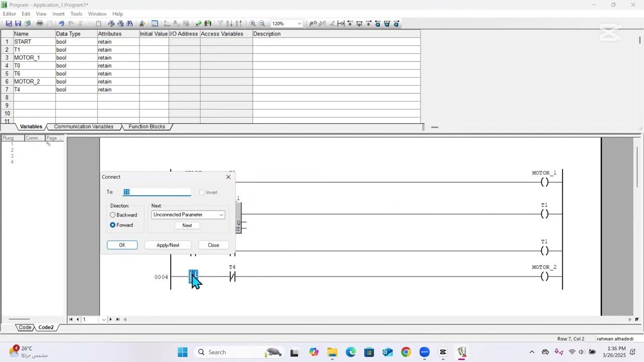This screenshot has width=644, height=362.
Task: Click the filter funnel icon
Action: pyautogui.click(x=220, y=24)
